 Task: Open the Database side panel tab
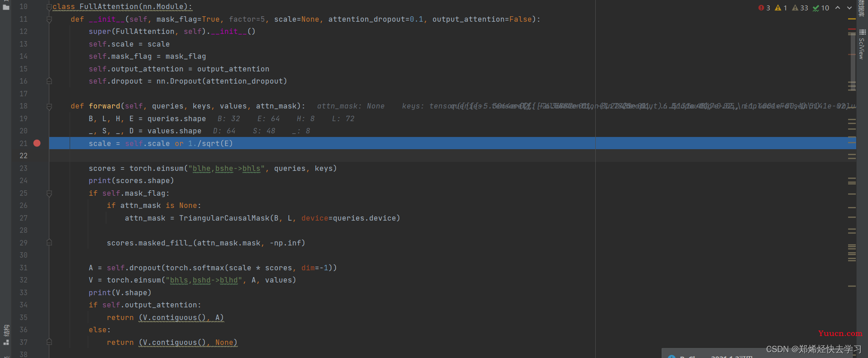(x=862, y=9)
